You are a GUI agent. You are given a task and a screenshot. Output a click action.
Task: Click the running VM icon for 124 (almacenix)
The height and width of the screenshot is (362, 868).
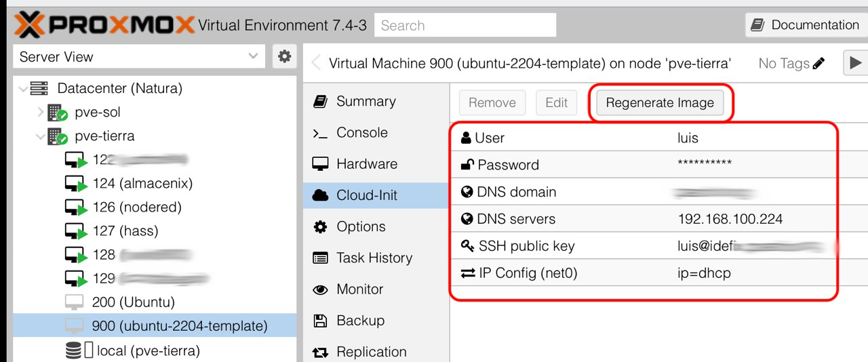[x=76, y=184]
